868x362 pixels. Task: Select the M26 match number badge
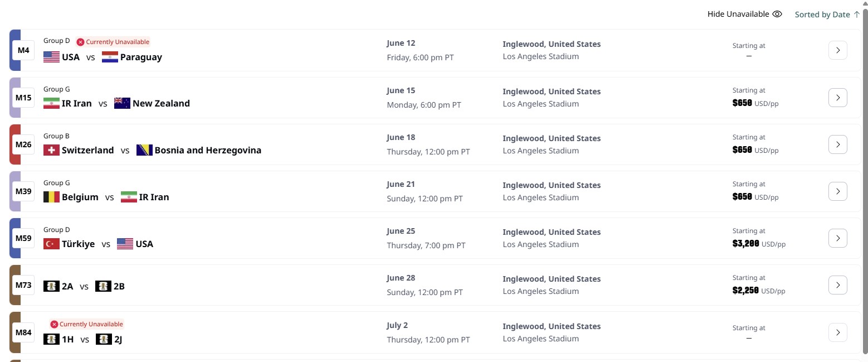click(23, 144)
